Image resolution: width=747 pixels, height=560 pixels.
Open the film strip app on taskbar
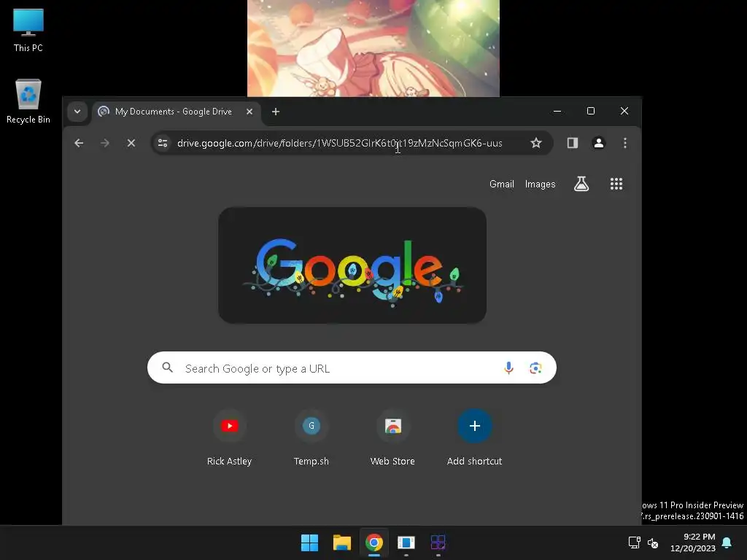tap(406, 542)
